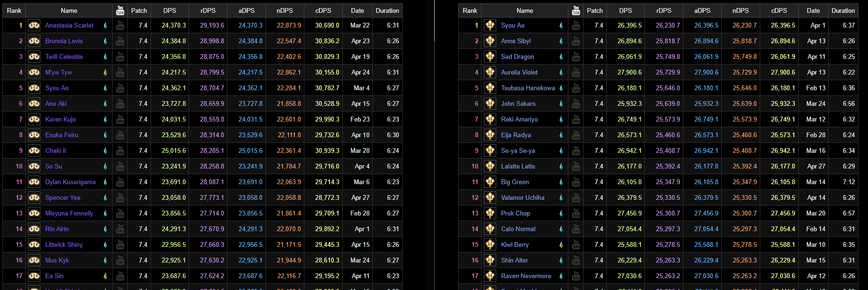Click the YouTube column header icon in the right table
Screen dimensions: 868x290
click(x=576, y=10)
